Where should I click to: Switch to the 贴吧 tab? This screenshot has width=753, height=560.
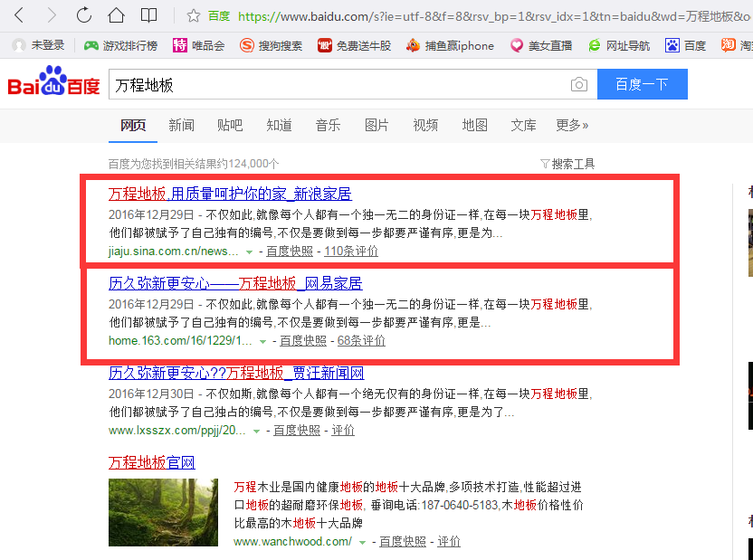pos(230,125)
